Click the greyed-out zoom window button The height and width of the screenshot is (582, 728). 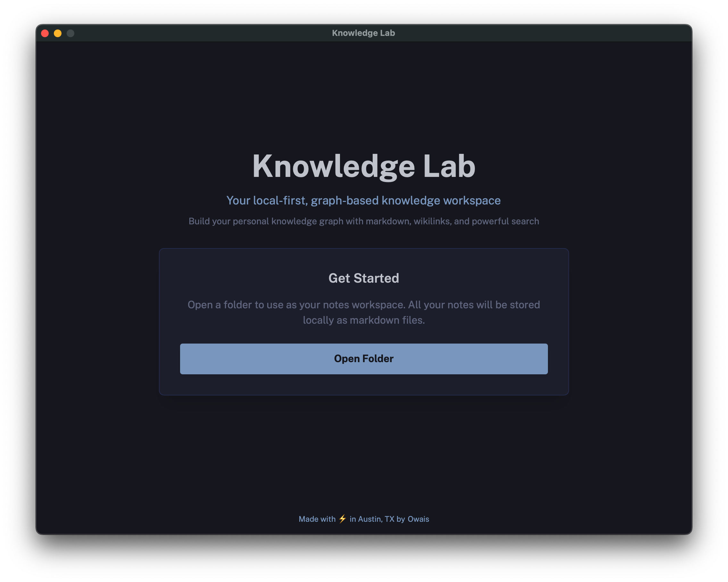tap(70, 33)
